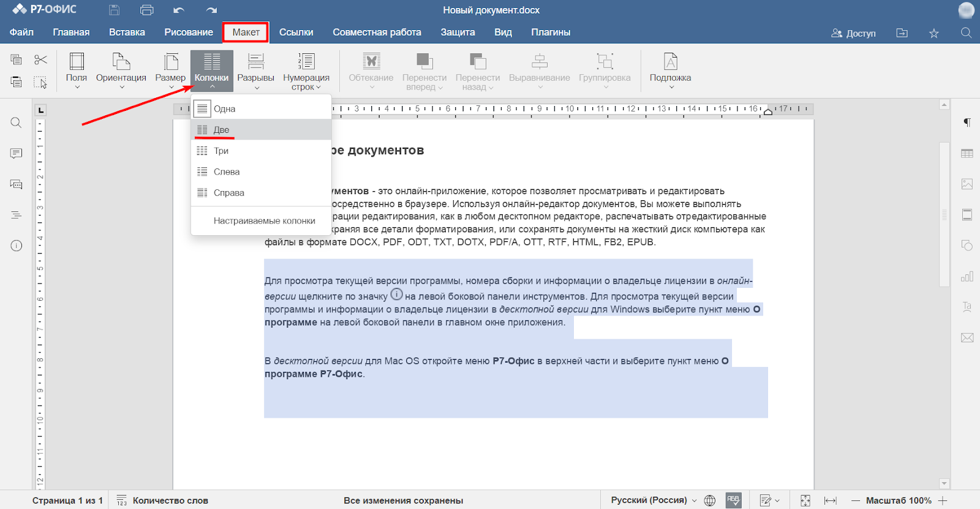Image resolution: width=980 pixels, height=509 pixels.
Task: Fit document to width icon
Action: (831, 500)
